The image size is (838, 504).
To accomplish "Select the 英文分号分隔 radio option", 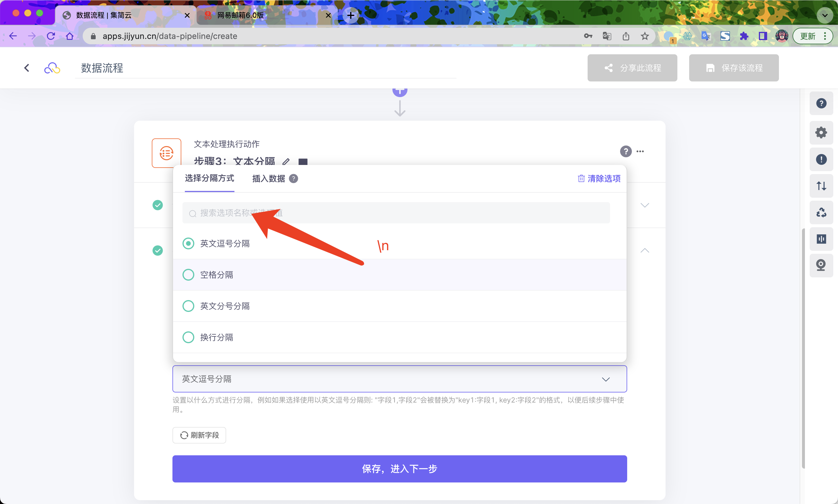I will click(x=188, y=306).
